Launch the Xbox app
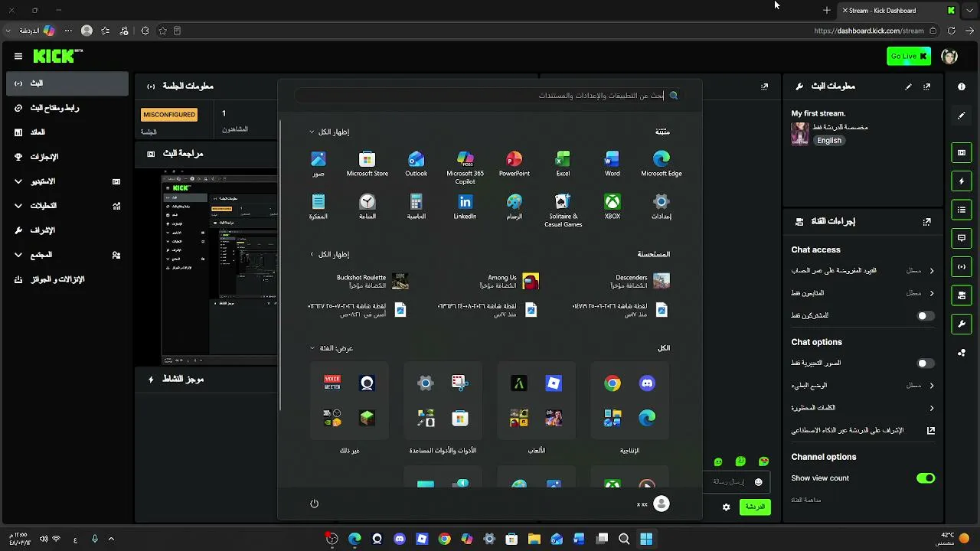The image size is (980, 551). pyautogui.click(x=612, y=207)
